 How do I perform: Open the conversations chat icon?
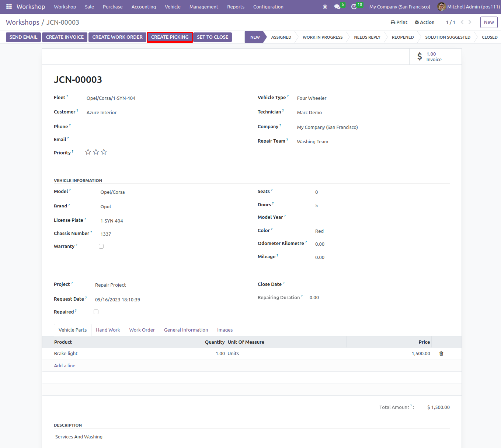[x=337, y=7]
